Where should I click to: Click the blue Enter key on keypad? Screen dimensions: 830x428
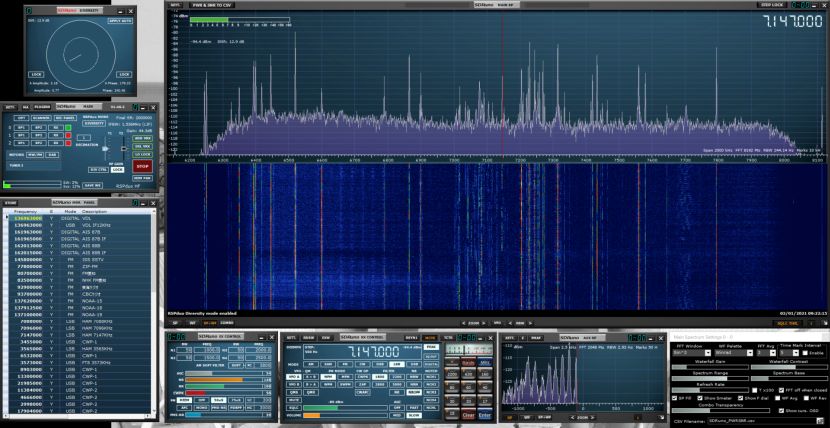[485, 414]
